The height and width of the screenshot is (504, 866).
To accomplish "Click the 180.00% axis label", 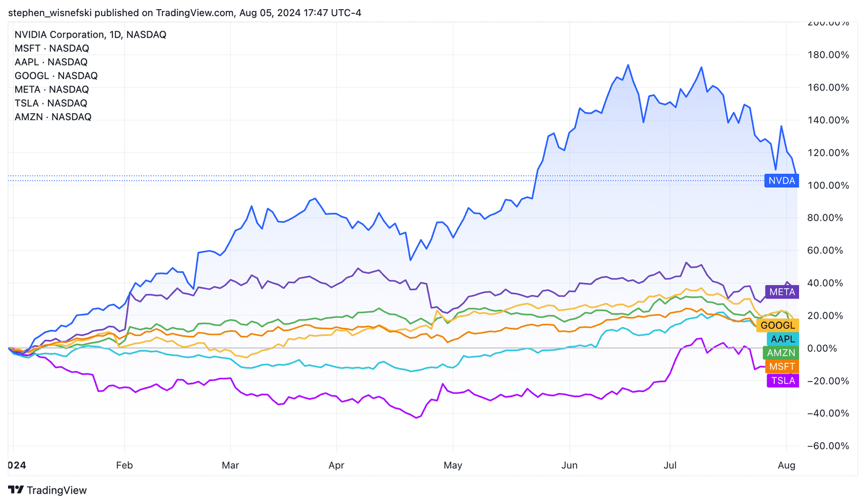I will pyautogui.click(x=828, y=55).
